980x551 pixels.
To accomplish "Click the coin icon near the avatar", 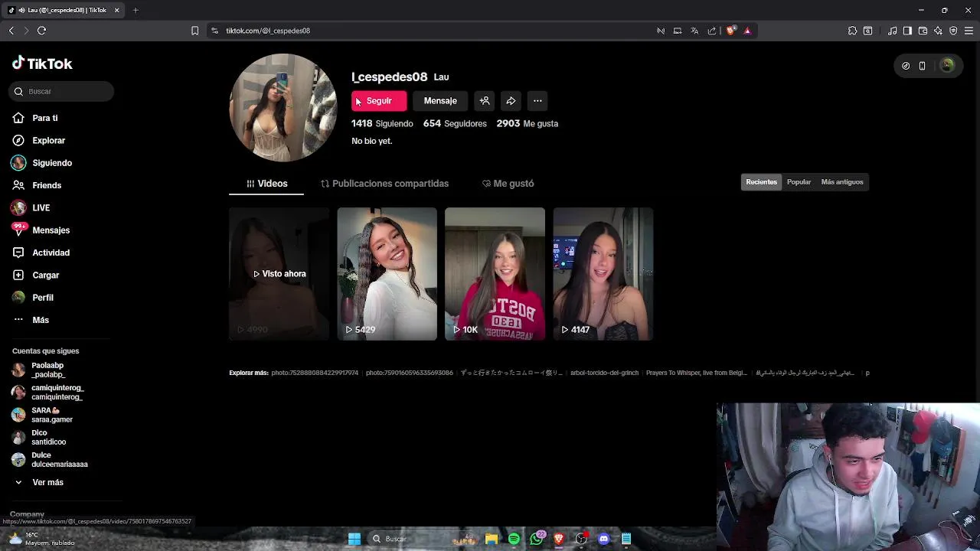I will tap(906, 66).
